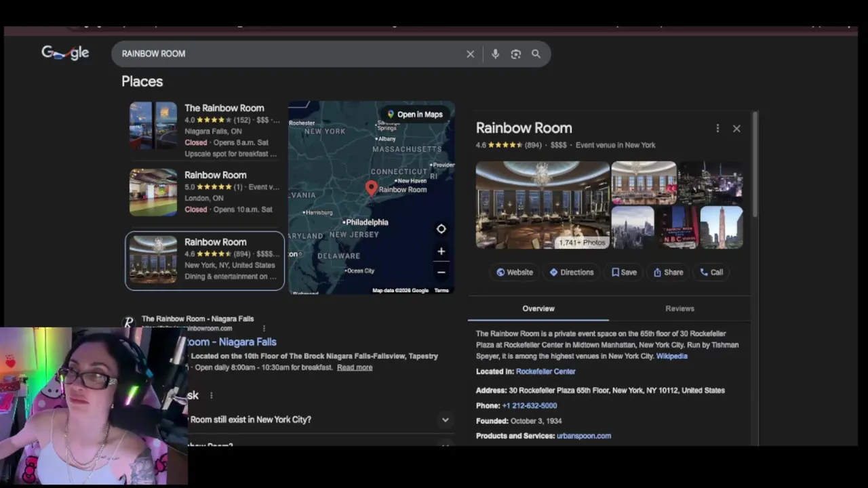Click the 4.6 star rating (894) in panel

(x=509, y=145)
